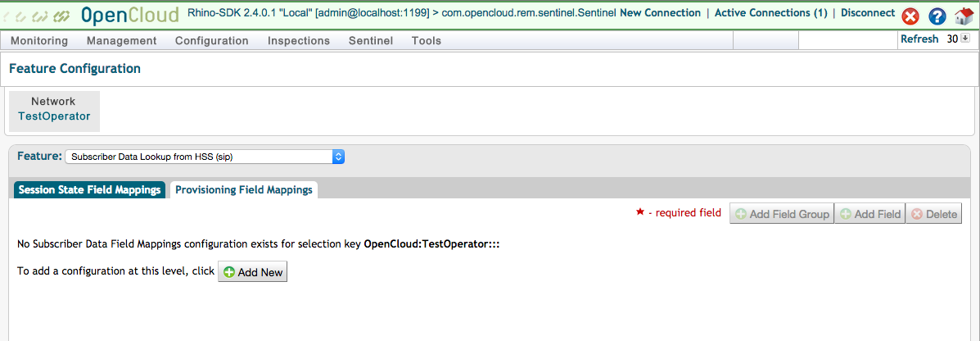Select Provisioning Field Mappings tab
This screenshot has width=980, height=341.
[244, 190]
